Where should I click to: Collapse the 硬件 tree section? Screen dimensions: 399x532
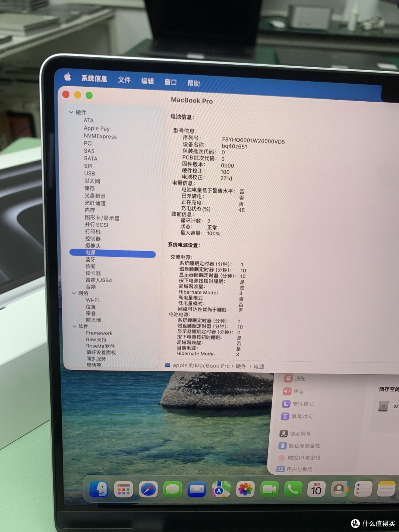point(71,112)
